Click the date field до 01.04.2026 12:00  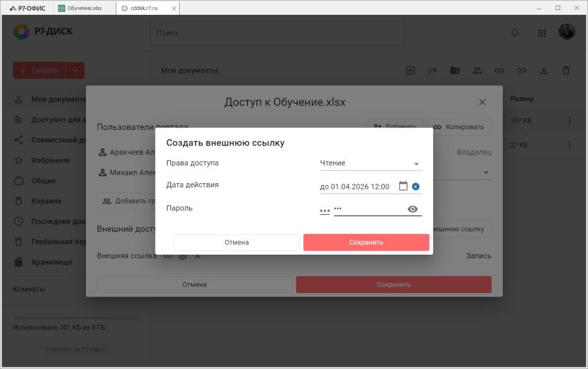[x=354, y=187]
